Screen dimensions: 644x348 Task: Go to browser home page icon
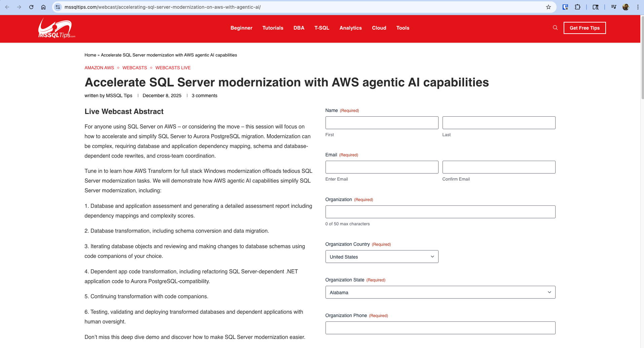[x=43, y=7]
